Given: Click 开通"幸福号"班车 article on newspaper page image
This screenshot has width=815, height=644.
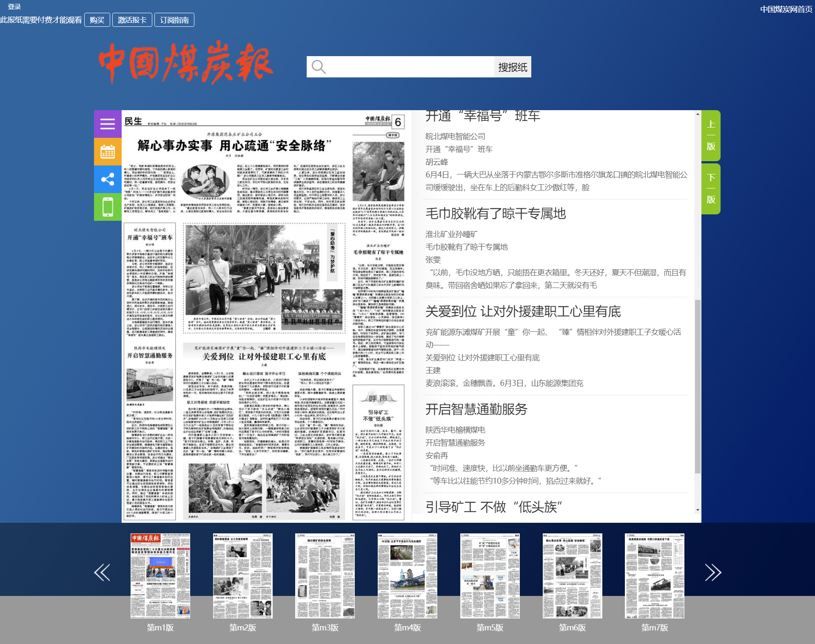Looking at the screenshot, I should point(150,238).
